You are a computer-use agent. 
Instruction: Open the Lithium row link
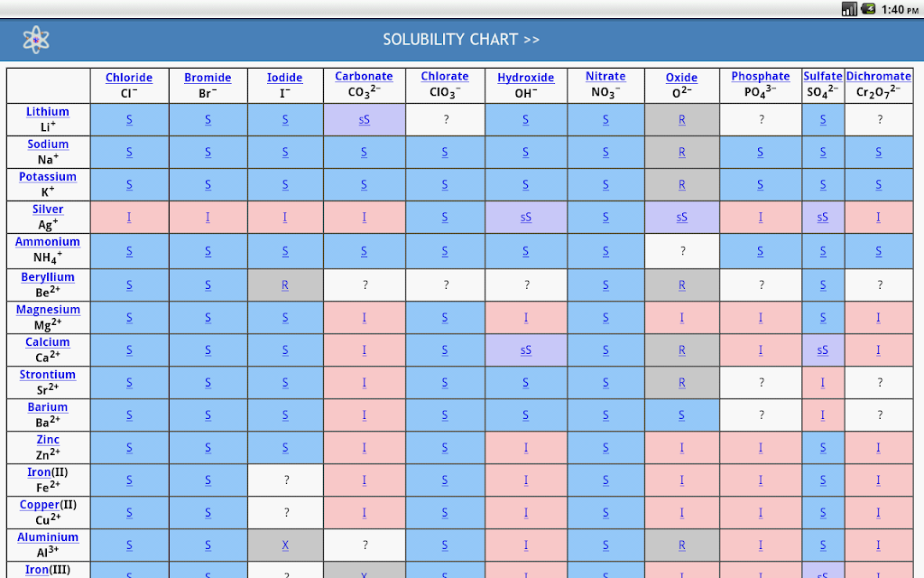click(x=47, y=111)
